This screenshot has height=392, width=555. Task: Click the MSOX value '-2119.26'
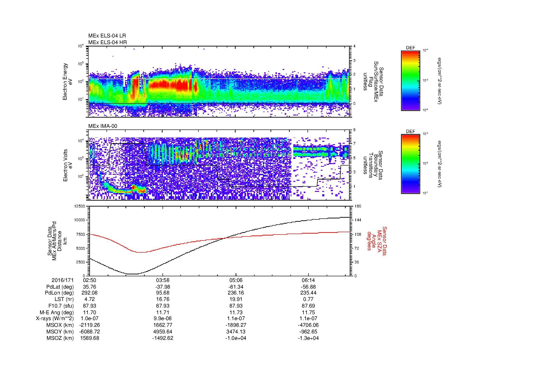click(x=90, y=325)
